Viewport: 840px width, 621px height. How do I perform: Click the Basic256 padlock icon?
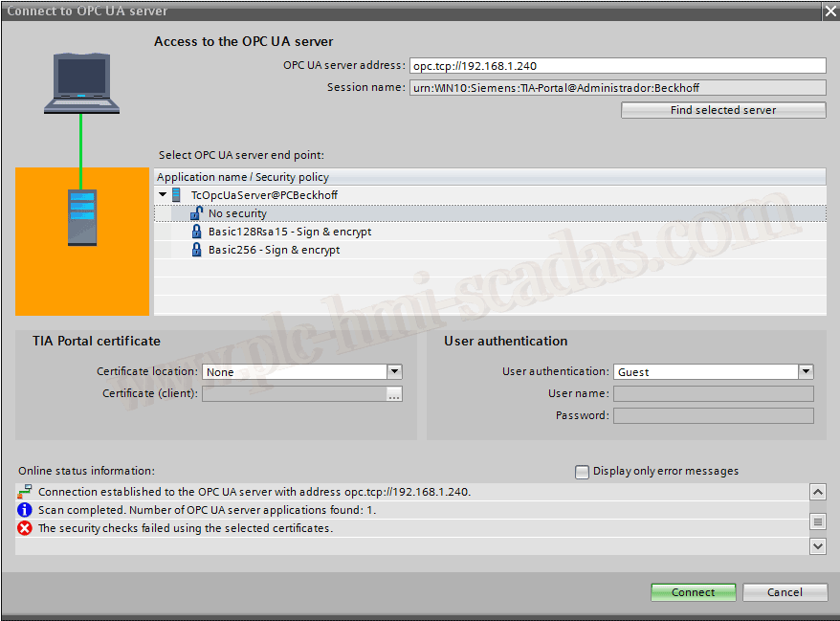point(196,250)
